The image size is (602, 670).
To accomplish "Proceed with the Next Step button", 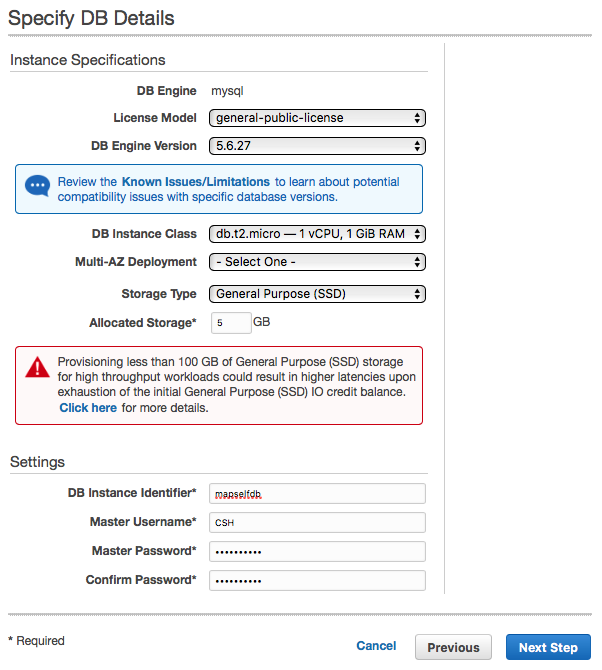I will tap(548, 647).
